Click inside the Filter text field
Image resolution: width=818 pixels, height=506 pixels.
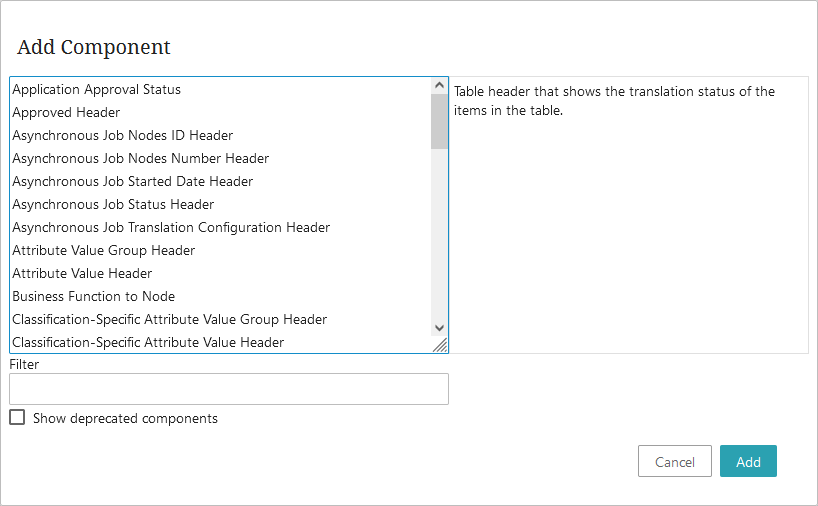pyautogui.click(x=228, y=389)
